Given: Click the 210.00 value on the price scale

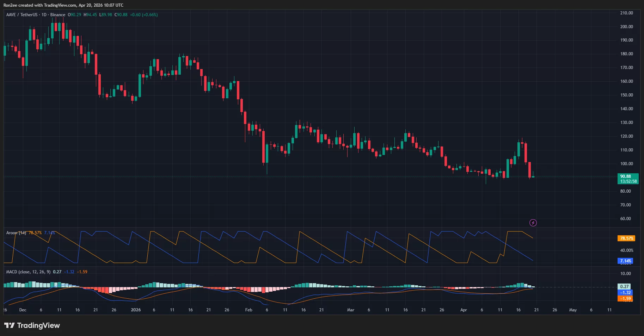Looking at the screenshot, I should pos(627,13).
